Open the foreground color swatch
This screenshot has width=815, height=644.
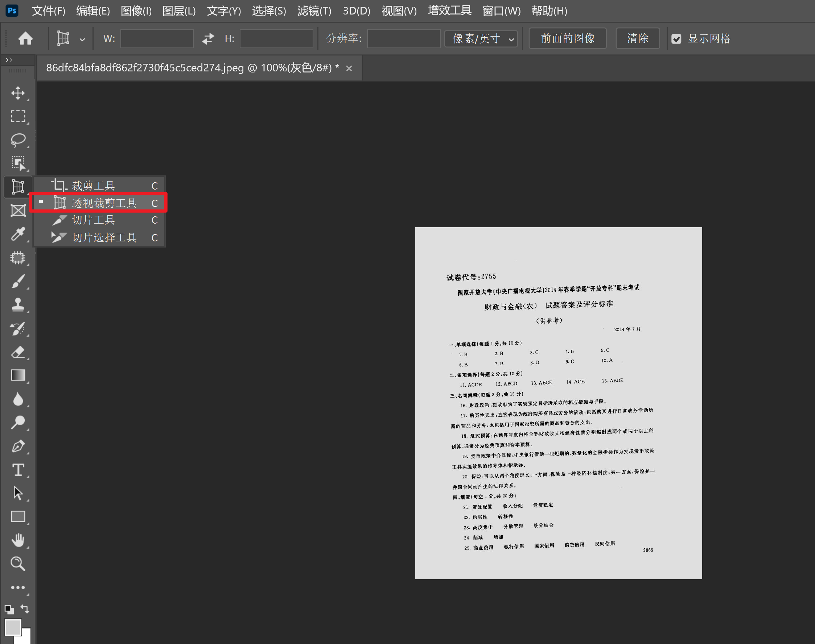[x=12, y=627]
